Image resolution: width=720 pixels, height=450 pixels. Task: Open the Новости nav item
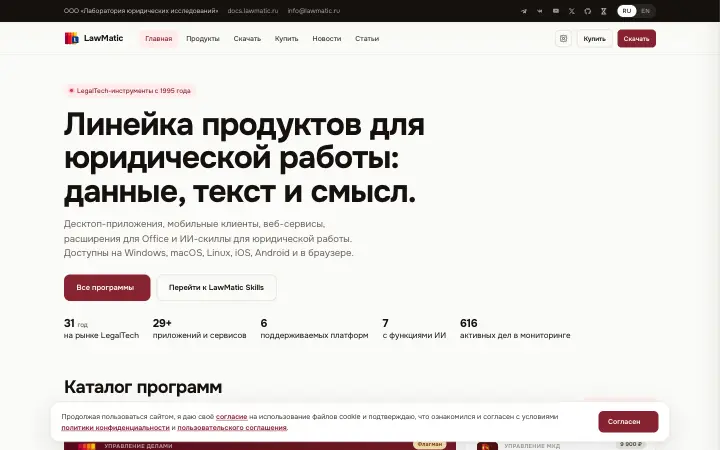pos(327,39)
